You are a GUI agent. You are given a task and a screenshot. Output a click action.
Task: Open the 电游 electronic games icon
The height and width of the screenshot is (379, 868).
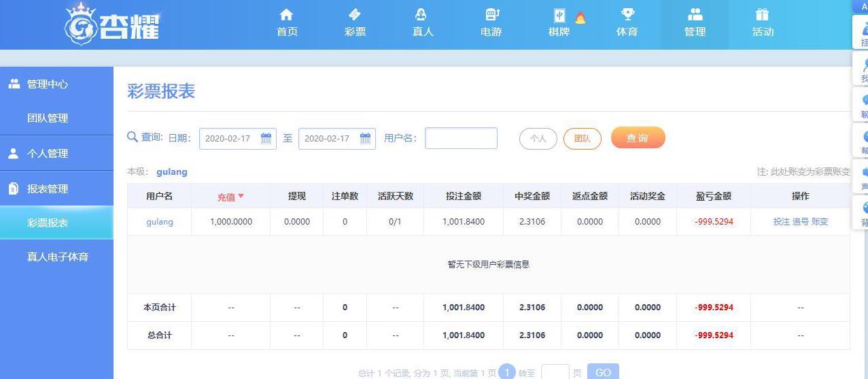(x=492, y=14)
